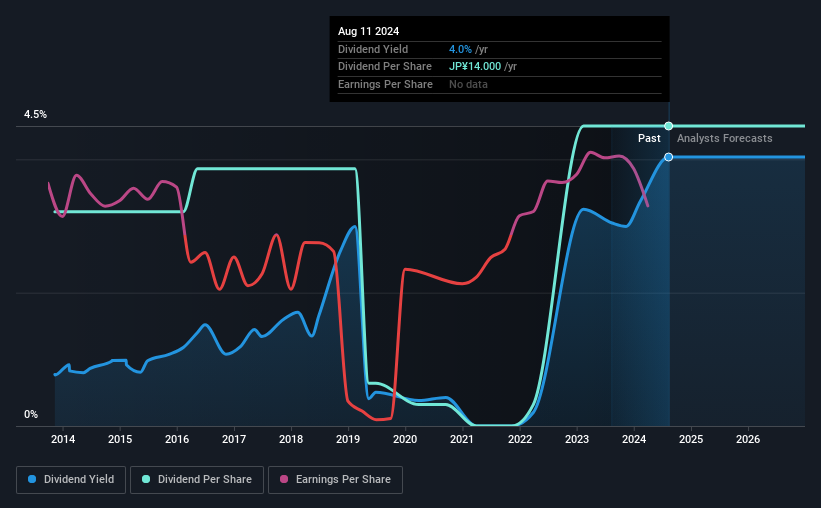Click the 2019 year label on the axis
Image resolution: width=821 pixels, height=508 pixels.
click(x=348, y=439)
